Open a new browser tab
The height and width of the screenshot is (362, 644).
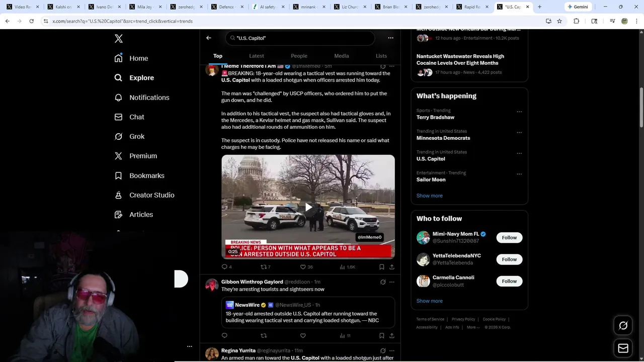pos(539,7)
